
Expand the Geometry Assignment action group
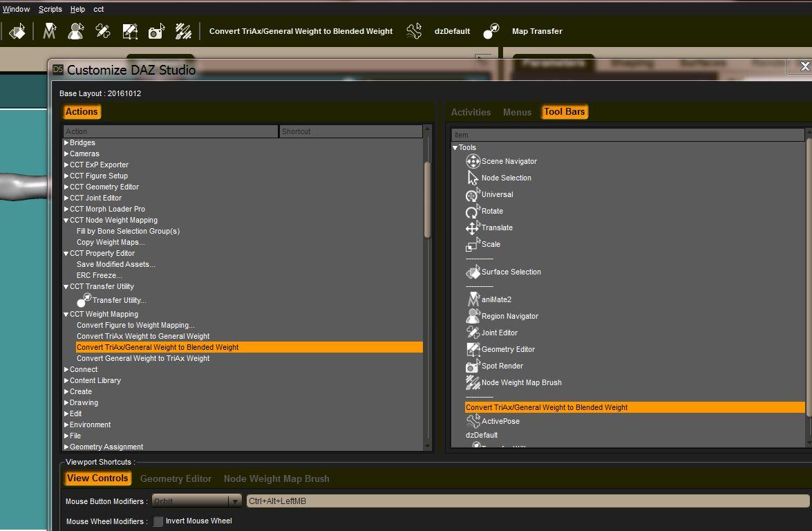coord(66,447)
